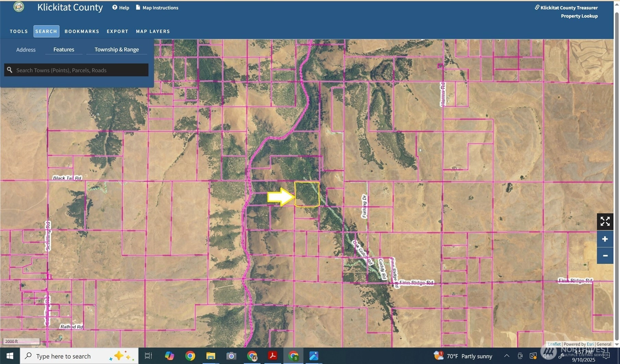Open the Tools menu

(x=19, y=31)
